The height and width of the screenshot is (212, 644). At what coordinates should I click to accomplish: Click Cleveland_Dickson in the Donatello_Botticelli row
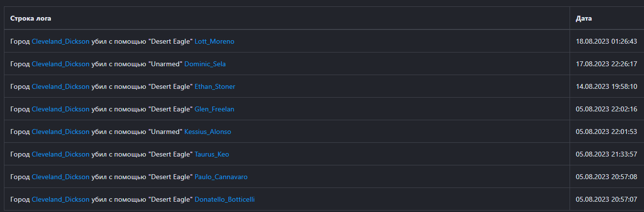point(60,200)
